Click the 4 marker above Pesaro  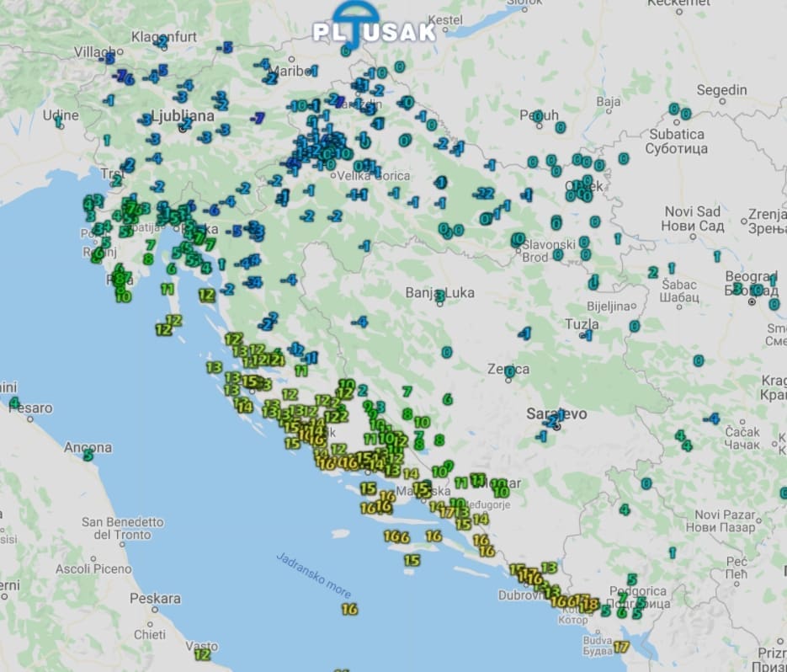[13, 403]
